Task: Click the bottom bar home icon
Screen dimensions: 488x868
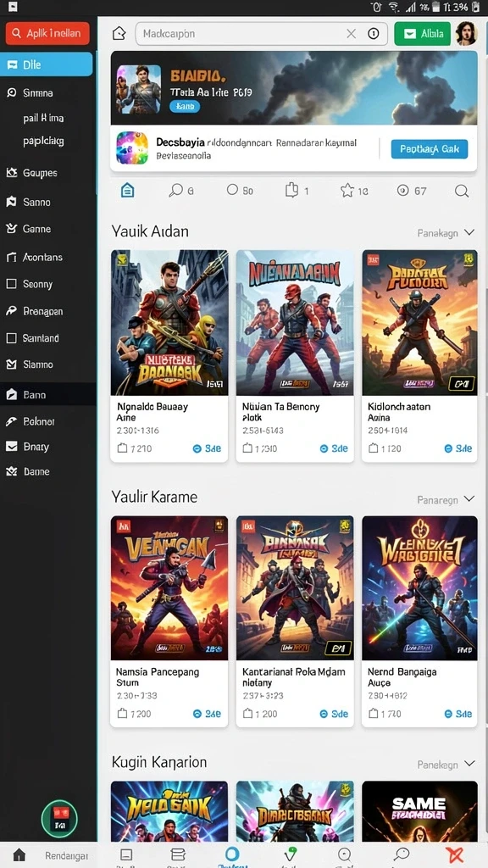Action: 19,854
